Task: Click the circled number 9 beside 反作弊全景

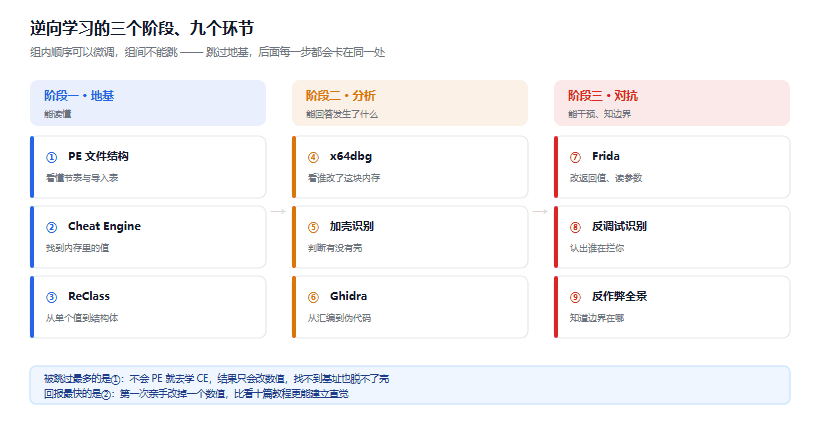Action: point(575,297)
